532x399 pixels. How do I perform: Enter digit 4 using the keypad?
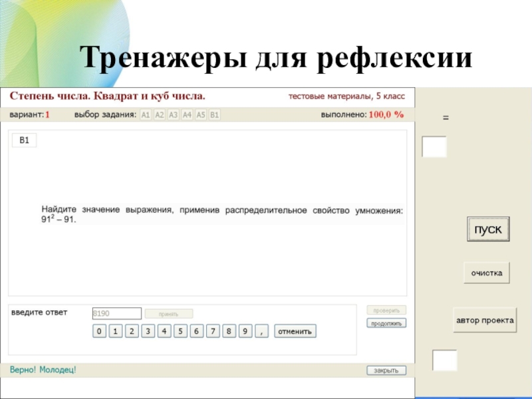164,331
